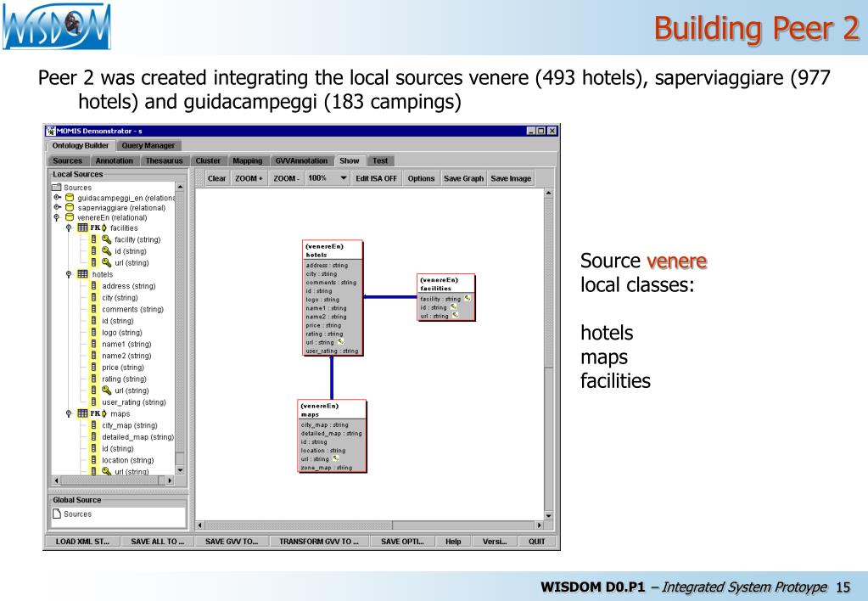Go to the GVVAnnotation tab
The height and width of the screenshot is (601, 868).
[301, 160]
